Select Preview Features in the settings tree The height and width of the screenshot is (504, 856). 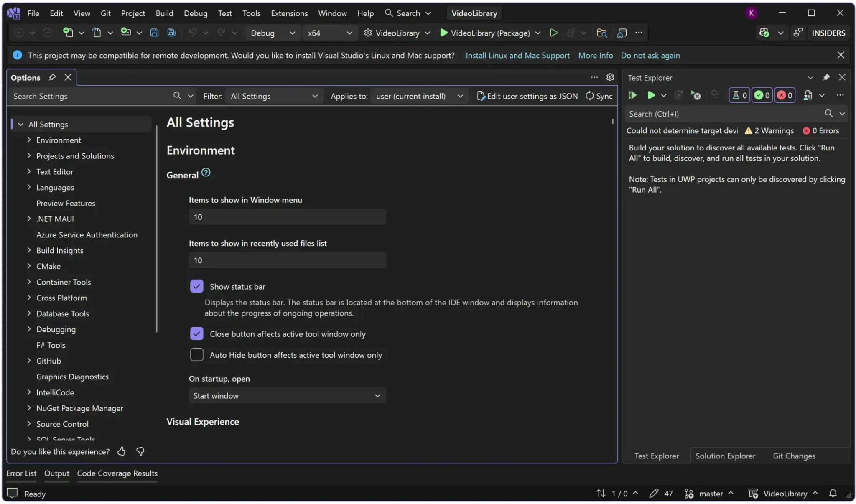click(66, 203)
